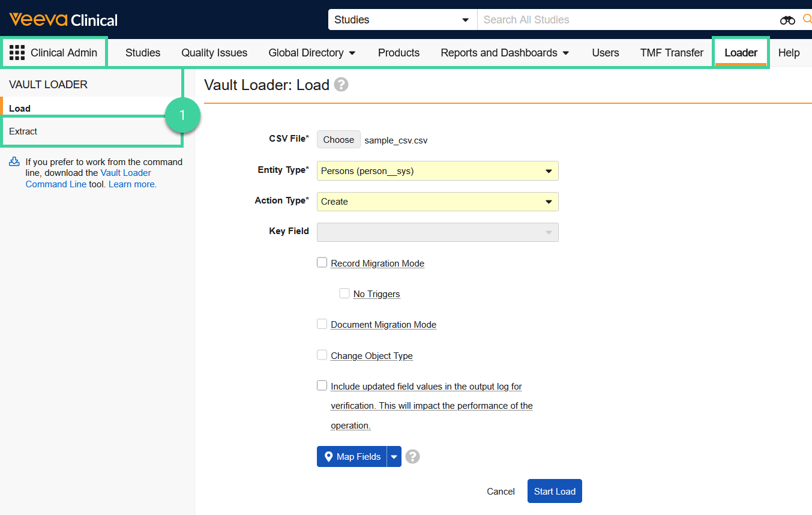The height and width of the screenshot is (515, 812).
Task: Enable Record Migration Mode checkbox
Action: (x=322, y=263)
